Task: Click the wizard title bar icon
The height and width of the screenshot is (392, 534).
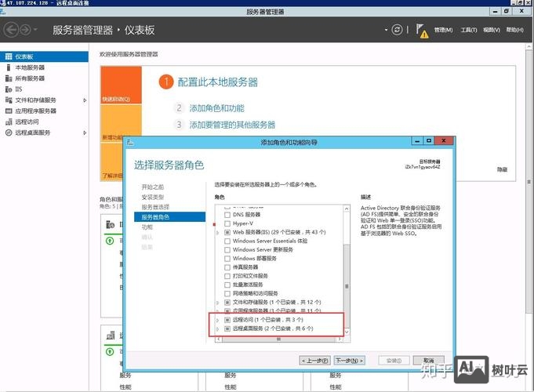Action: point(130,143)
